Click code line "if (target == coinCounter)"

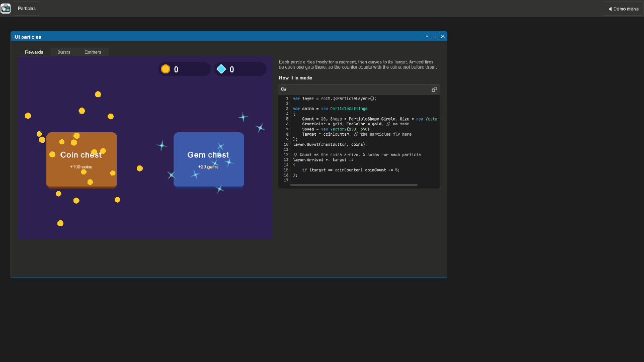(351, 170)
